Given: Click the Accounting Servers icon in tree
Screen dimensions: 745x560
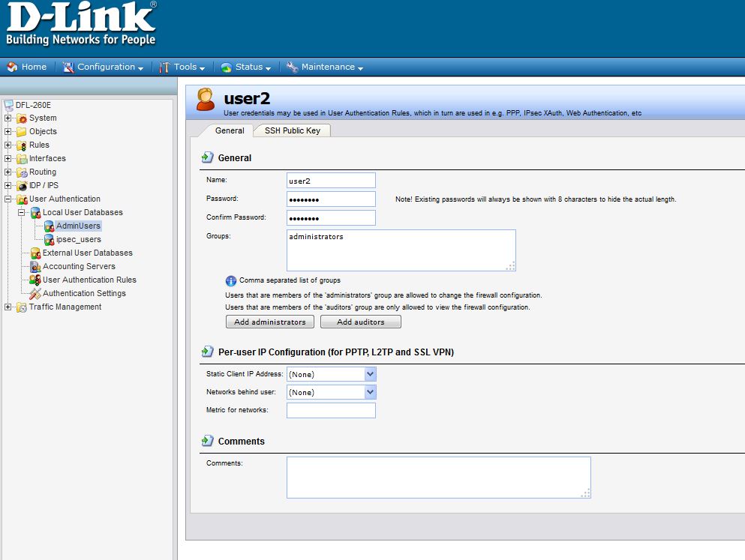Looking at the screenshot, I should [x=35, y=266].
